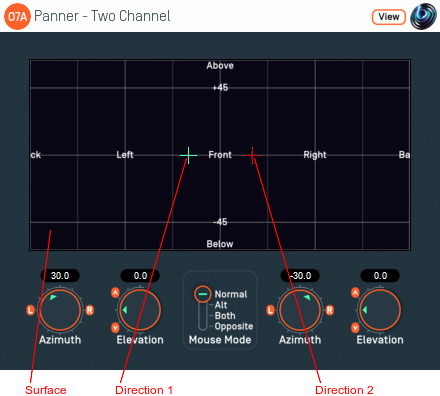440x396 pixels.
Task: Select the green Direction 1 crosshair
Action: 189,155
